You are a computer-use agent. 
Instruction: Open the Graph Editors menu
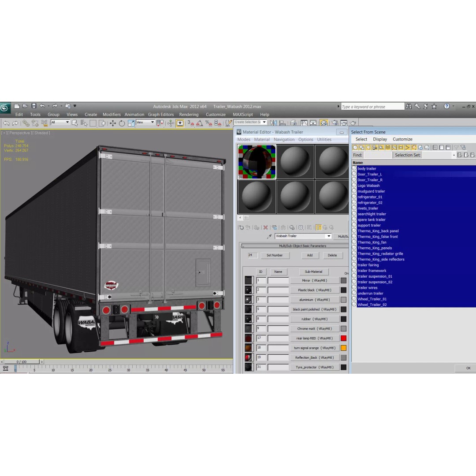click(x=161, y=115)
